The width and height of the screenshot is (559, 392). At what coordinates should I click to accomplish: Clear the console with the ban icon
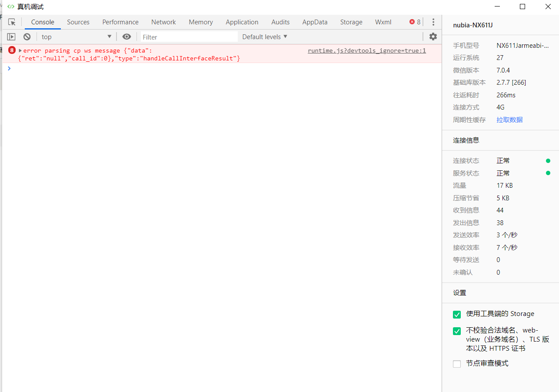point(27,37)
